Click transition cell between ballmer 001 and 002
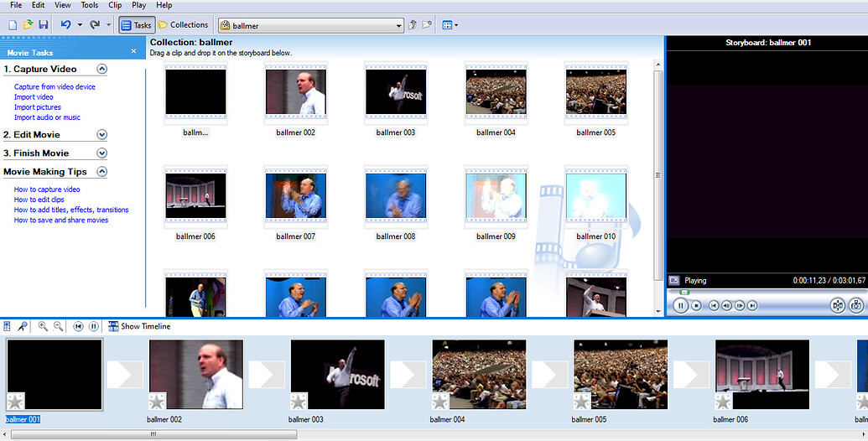This screenshot has height=441, width=868. pos(125,375)
